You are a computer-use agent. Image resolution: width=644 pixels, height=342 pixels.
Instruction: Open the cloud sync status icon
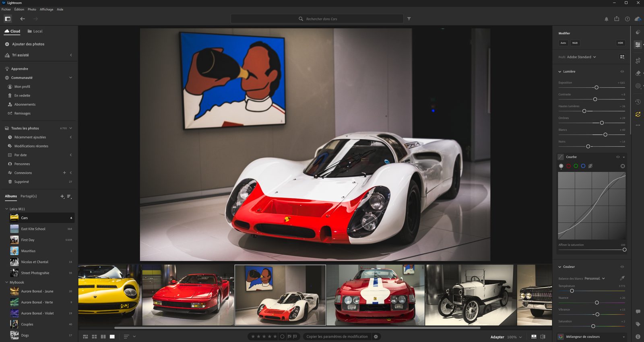click(638, 19)
